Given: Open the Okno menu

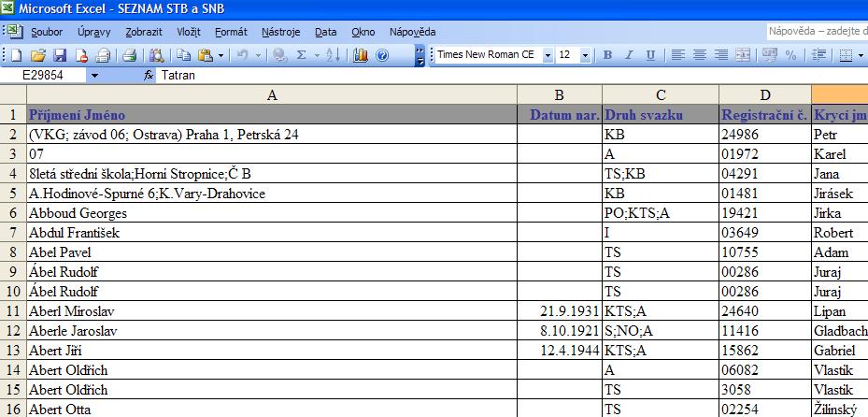Looking at the screenshot, I should click(x=363, y=32).
